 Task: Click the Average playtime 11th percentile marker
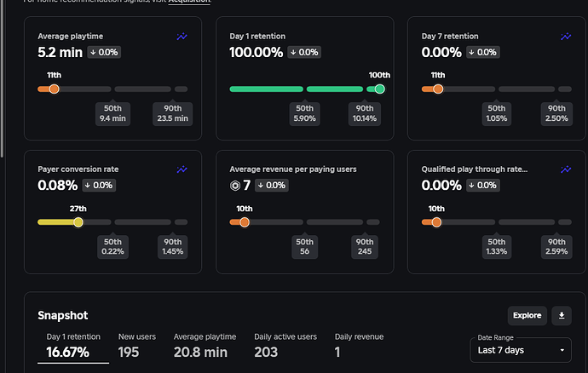(54, 89)
